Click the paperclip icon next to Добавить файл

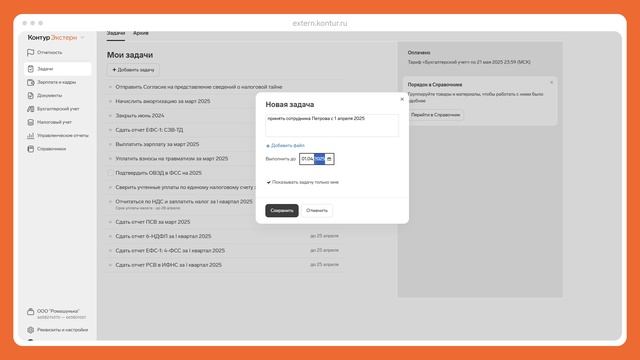tap(268, 146)
